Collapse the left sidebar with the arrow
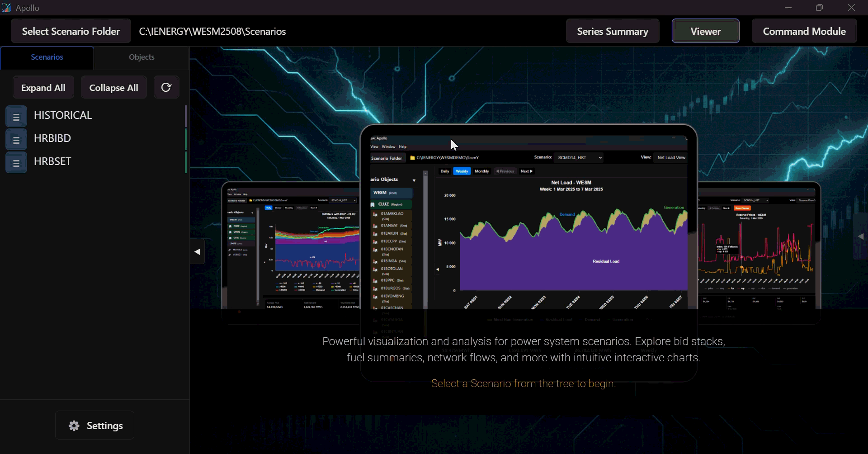Screen dimensions: 868x454 (x=197, y=252)
